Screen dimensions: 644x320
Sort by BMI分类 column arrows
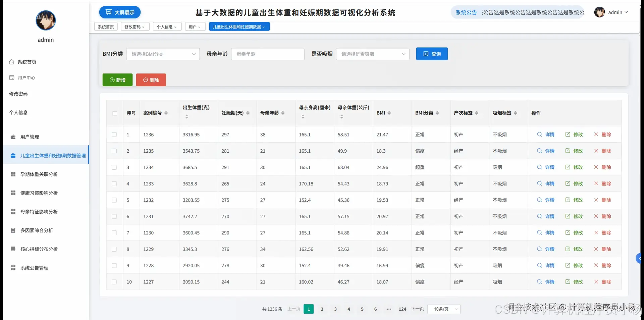[x=437, y=113]
